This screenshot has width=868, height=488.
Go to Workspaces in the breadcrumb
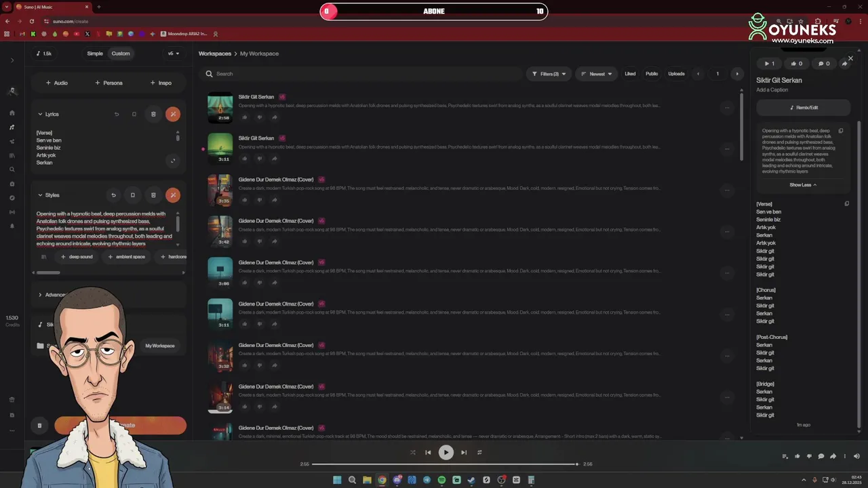(x=215, y=54)
